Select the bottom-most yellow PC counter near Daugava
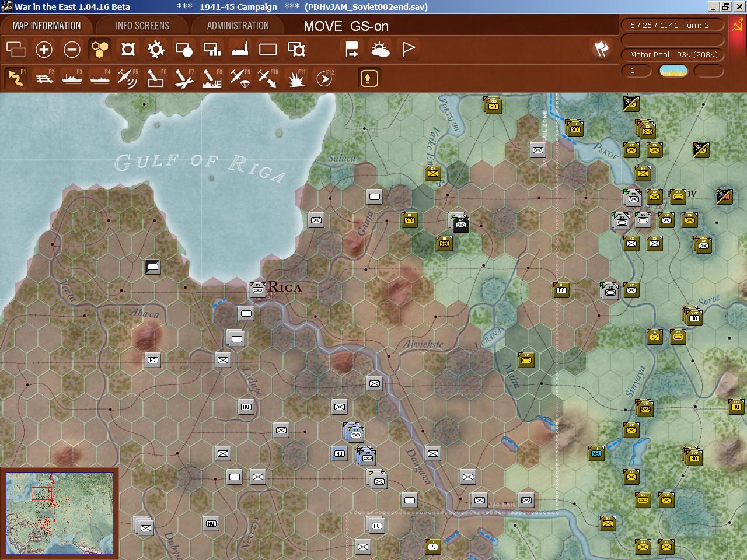747x560 pixels. tap(433, 547)
